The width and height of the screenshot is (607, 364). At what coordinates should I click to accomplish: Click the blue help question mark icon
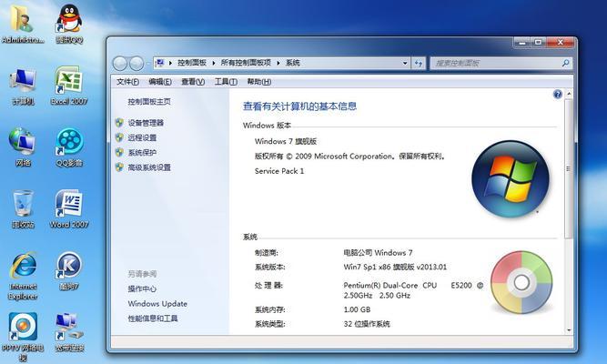558,95
